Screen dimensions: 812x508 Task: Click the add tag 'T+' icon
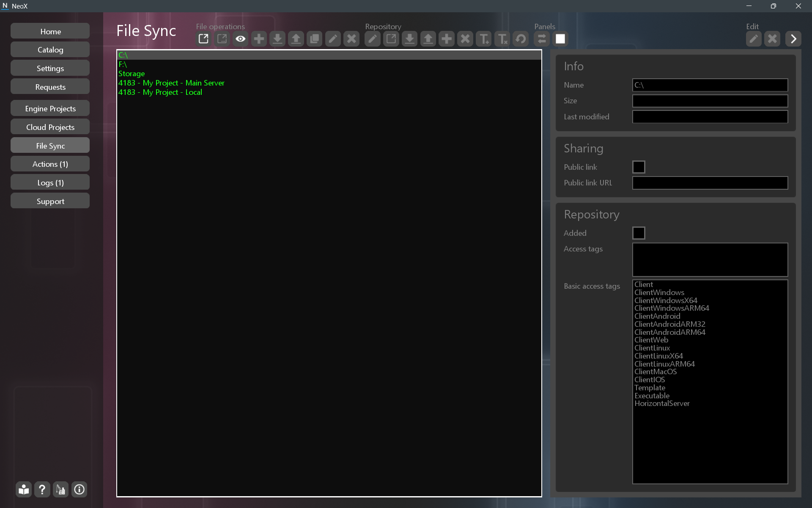tap(483, 39)
